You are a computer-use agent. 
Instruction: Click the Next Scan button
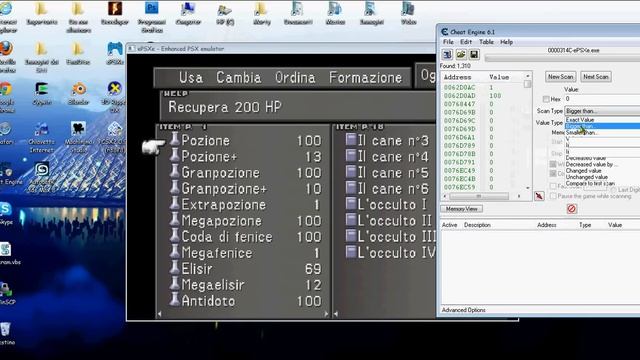point(596,76)
